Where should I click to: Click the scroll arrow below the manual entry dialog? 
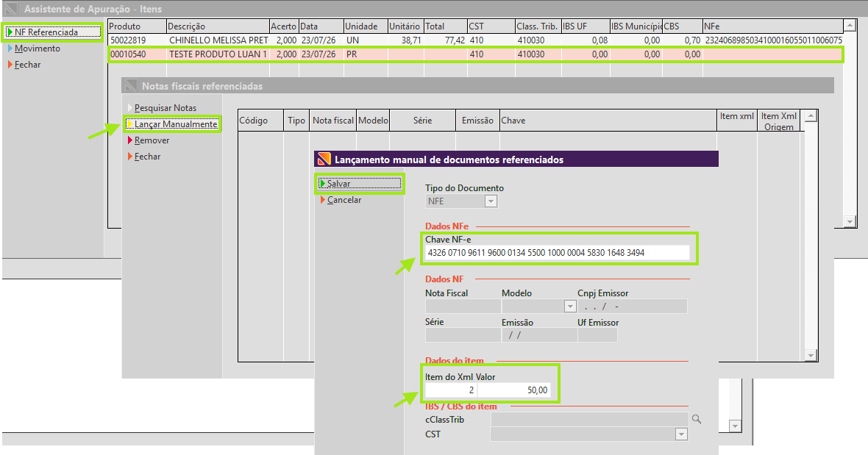point(735,426)
